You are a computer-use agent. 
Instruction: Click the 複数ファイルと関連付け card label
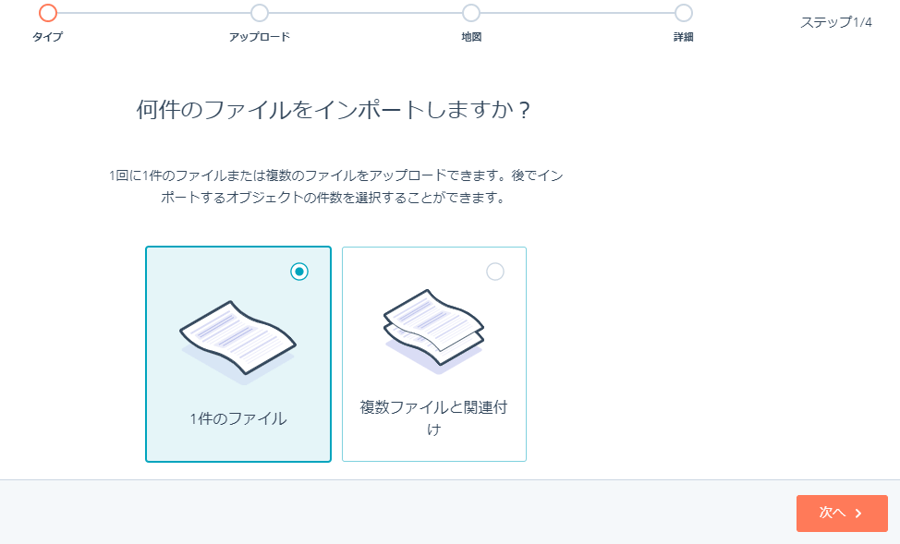coord(434,418)
